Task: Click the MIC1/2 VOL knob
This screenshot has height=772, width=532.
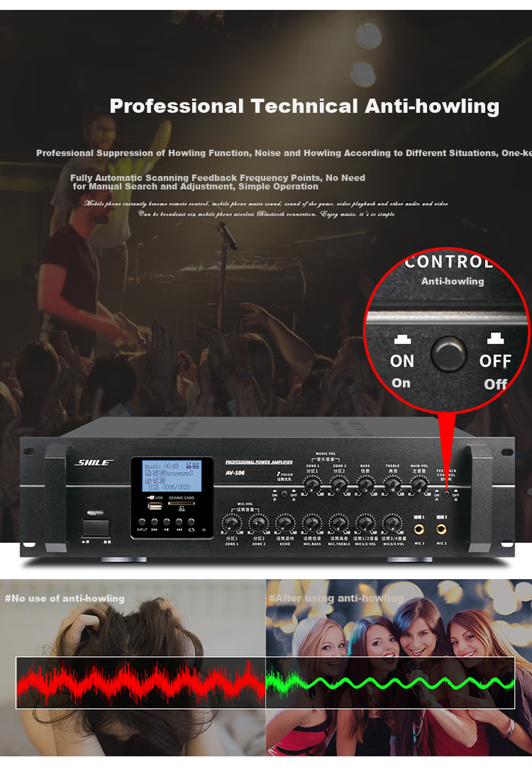Action: point(365,524)
